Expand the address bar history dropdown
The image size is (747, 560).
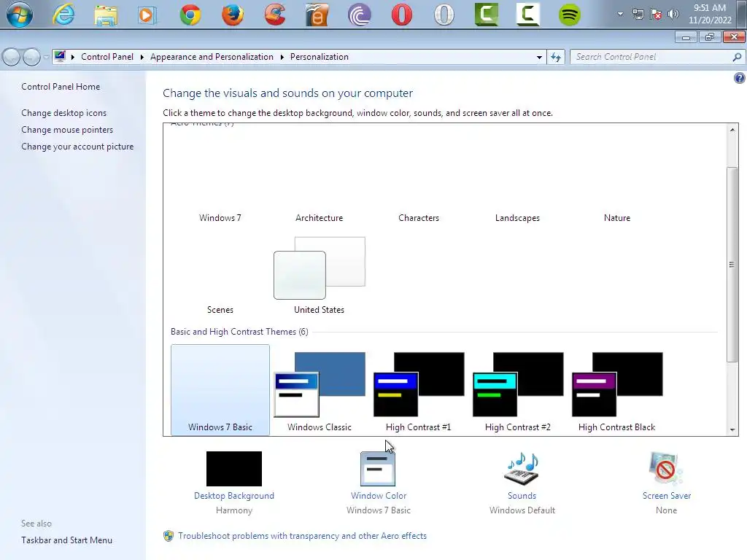tap(539, 57)
